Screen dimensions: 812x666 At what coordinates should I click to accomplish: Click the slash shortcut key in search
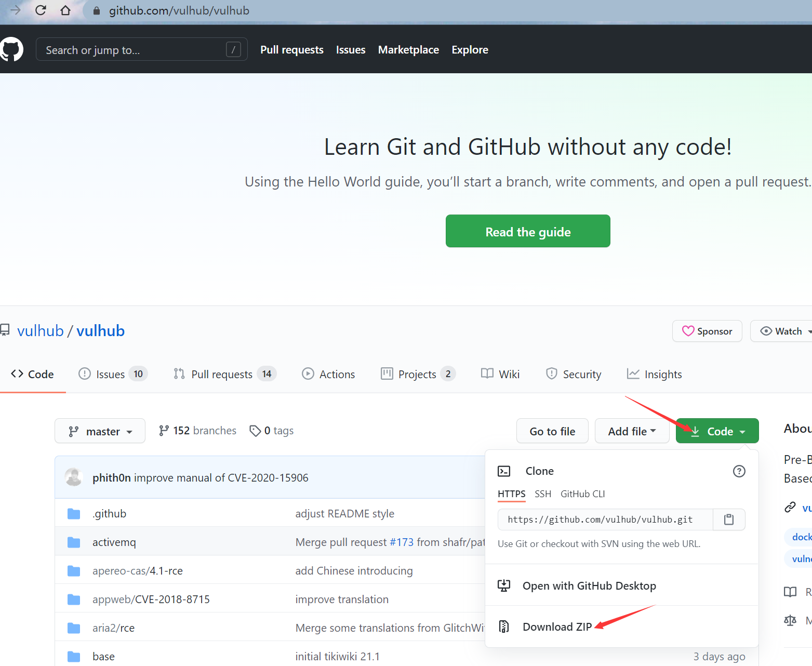pos(233,49)
